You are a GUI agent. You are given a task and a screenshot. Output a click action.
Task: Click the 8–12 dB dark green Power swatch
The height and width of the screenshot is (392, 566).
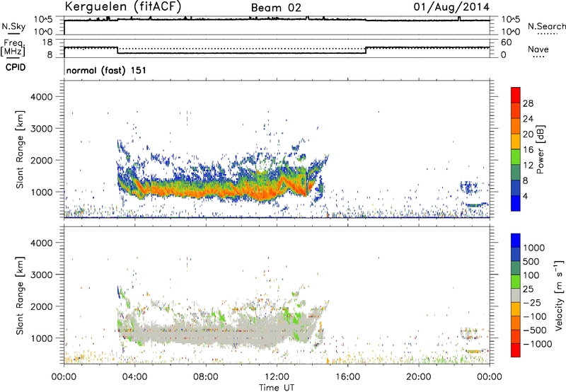(x=516, y=173)
